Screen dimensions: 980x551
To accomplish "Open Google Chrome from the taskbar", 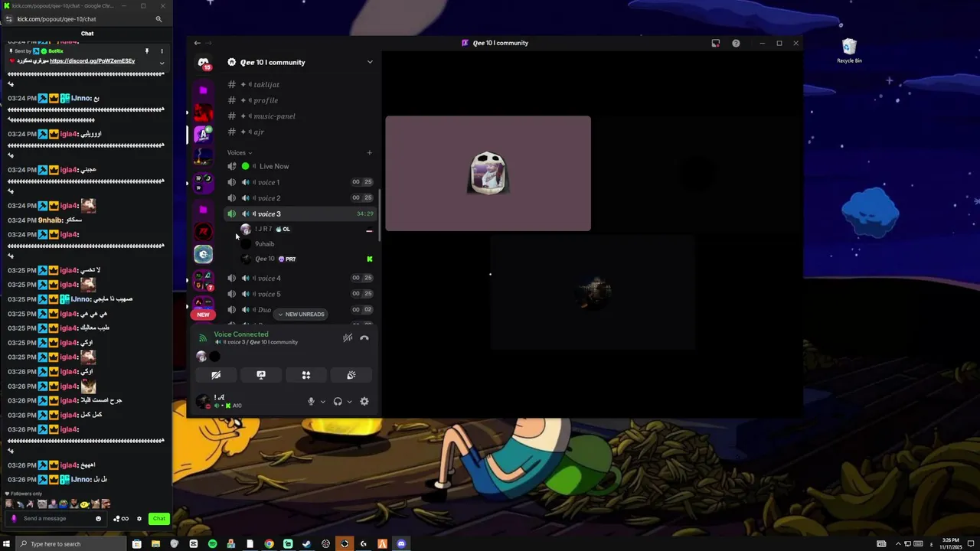I will coord(269,544).
